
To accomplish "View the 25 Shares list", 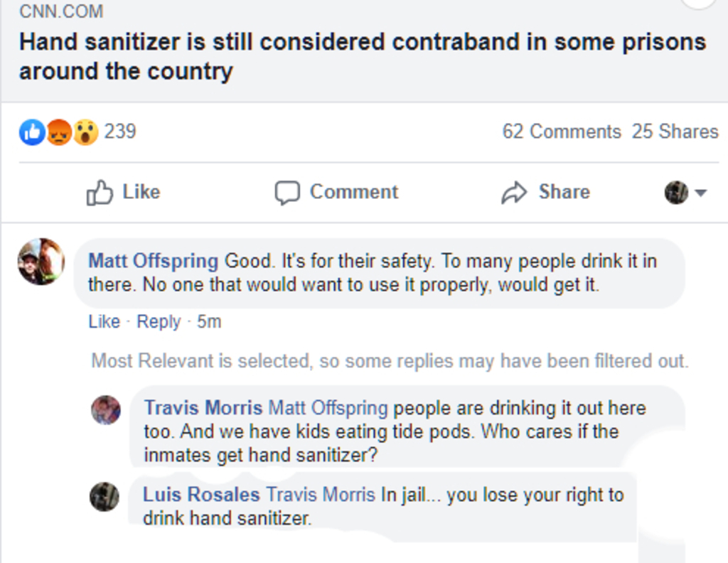I will pos(675,132).
